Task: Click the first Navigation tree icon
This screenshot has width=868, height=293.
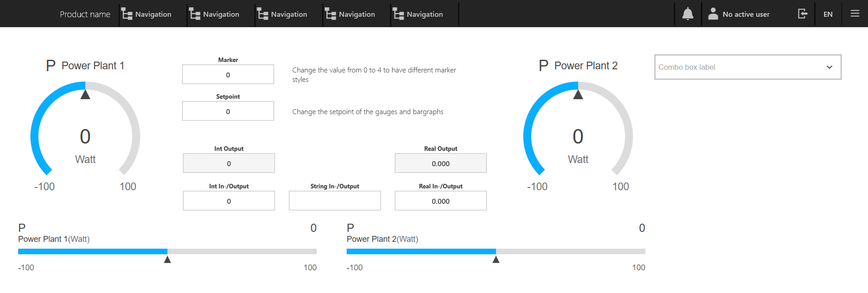Action: tap(127, 14)
